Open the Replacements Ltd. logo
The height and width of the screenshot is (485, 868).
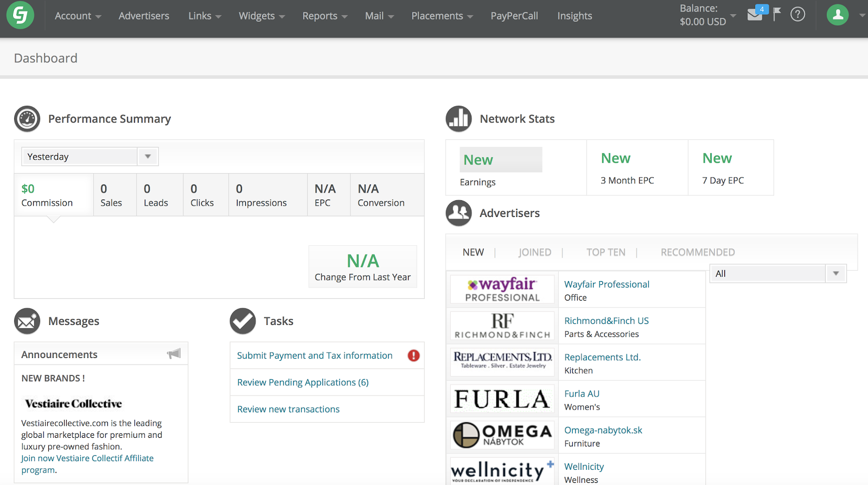coord(502,362)
